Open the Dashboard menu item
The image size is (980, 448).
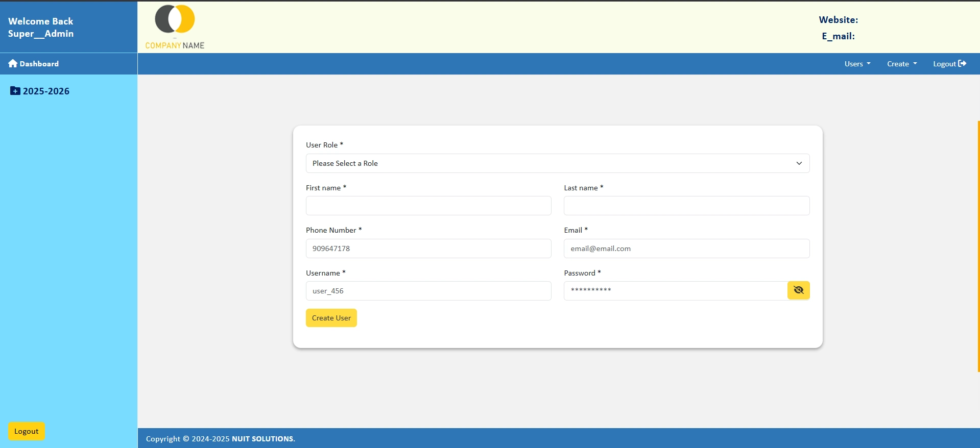(39, 64)
